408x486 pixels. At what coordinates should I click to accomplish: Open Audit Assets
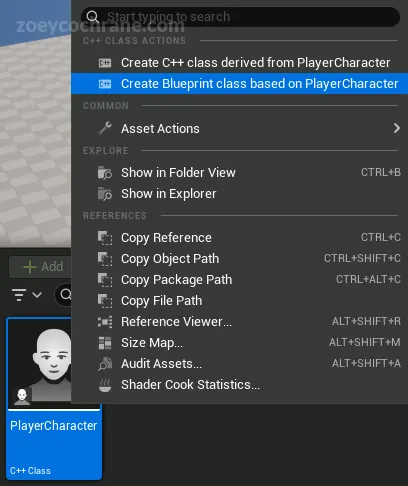(239, 364)
